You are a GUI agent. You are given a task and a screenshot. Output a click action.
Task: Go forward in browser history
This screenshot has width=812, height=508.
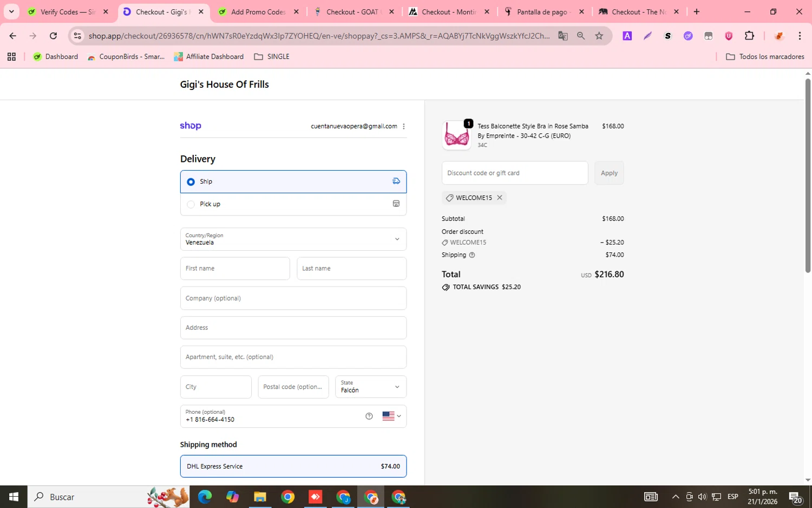coord(33,36)
